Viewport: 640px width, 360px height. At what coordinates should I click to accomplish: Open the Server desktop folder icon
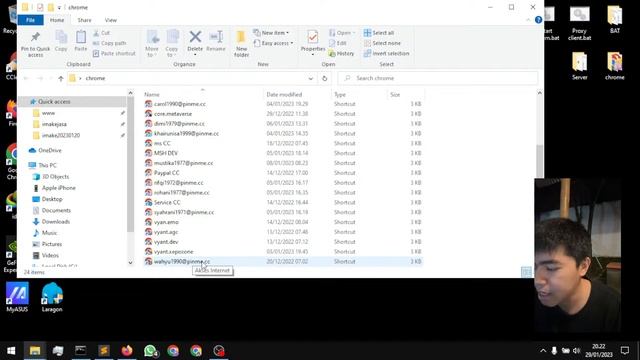coord(580,66)
